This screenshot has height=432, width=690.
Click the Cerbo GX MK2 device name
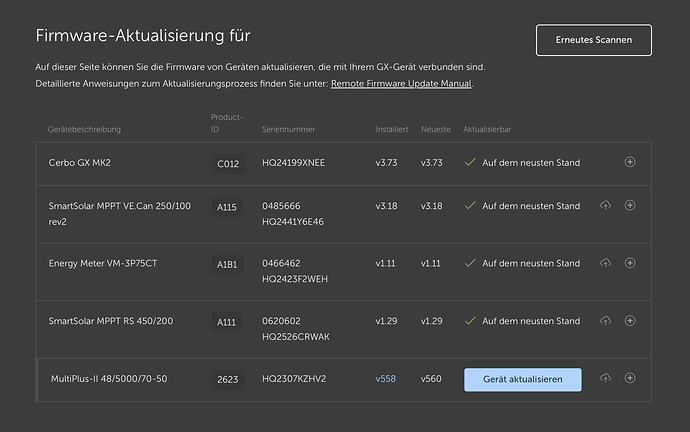(80, 163)
